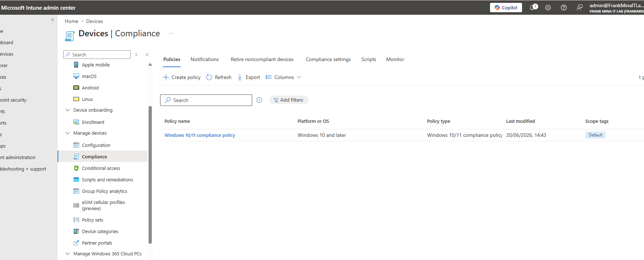The image size is (644, 260).
Task: Open the feedback person icon
Action: [580, 8]
